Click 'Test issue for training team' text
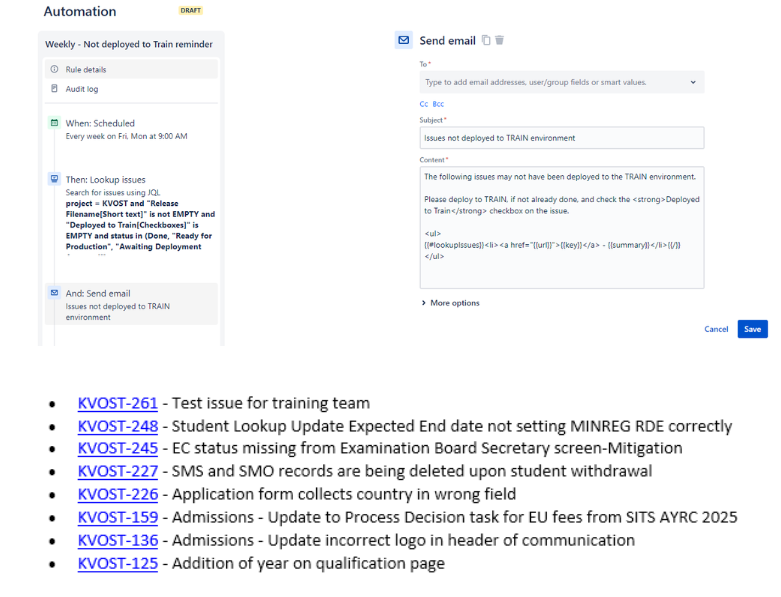Image resolution: width=781 pixels, height=597 pixels. [x=271, y=403]
